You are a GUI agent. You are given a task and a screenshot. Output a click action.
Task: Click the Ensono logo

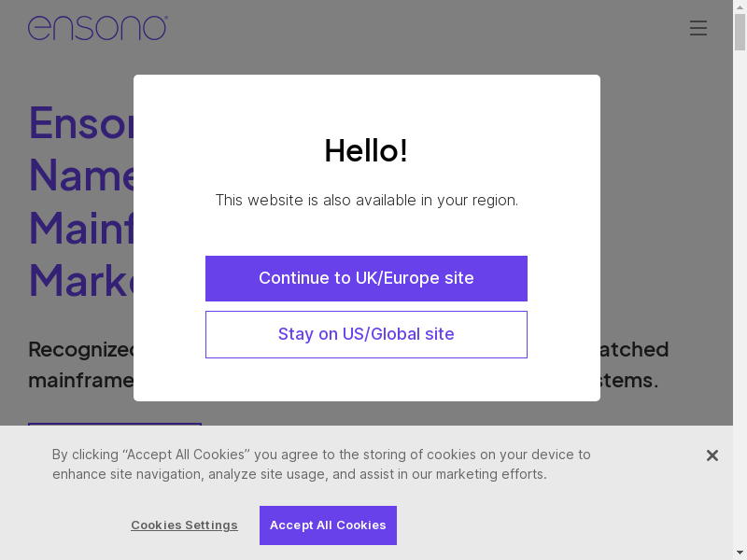coord(98,28)
